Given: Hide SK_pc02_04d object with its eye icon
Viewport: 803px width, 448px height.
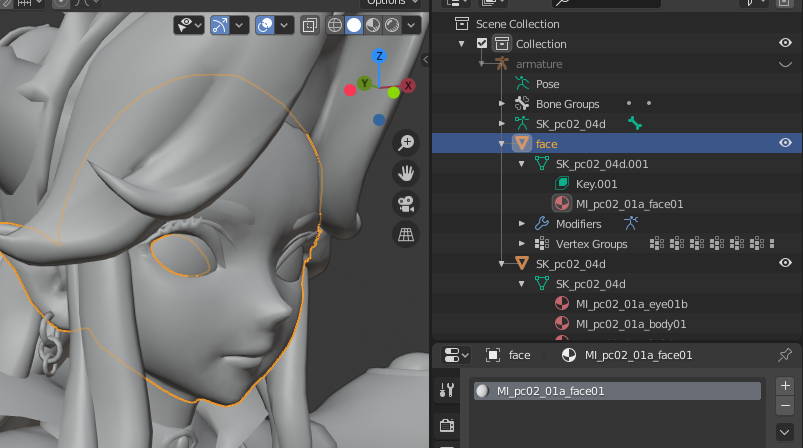Looking at the screenshot, I should click(785, 263).
